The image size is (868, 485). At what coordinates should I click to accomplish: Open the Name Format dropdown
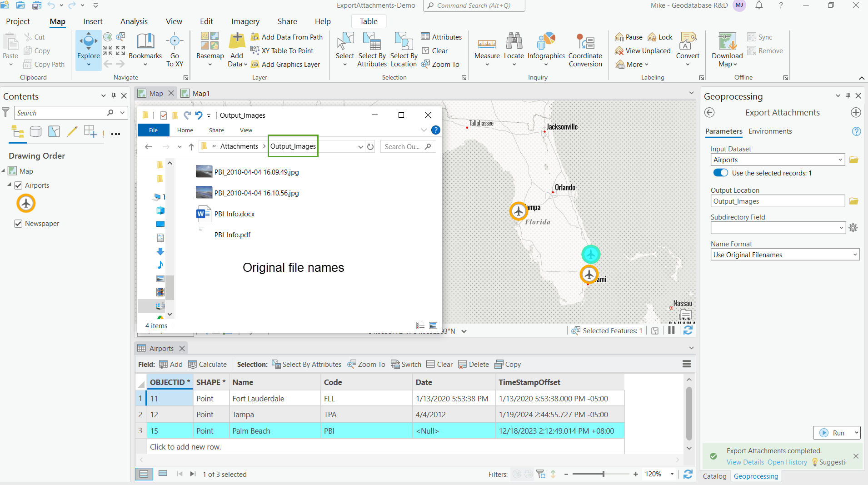(854, 255)
